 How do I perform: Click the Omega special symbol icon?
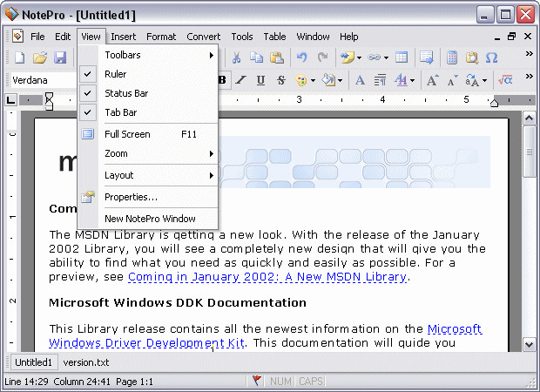tap(491, 57)
